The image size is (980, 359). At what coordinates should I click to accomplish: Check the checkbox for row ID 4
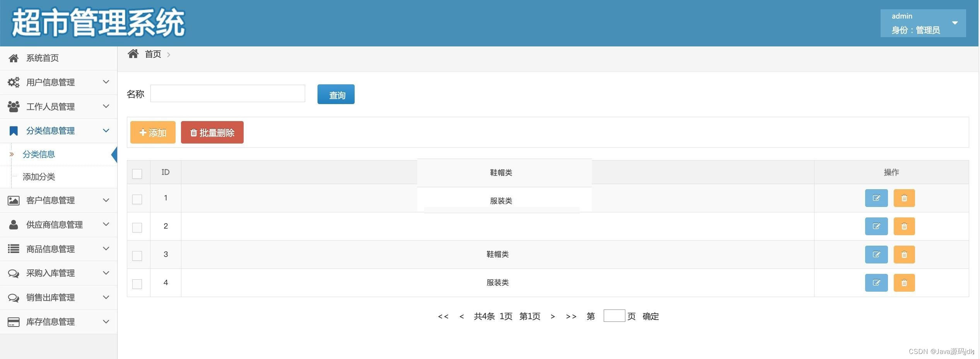click(137, 284)
